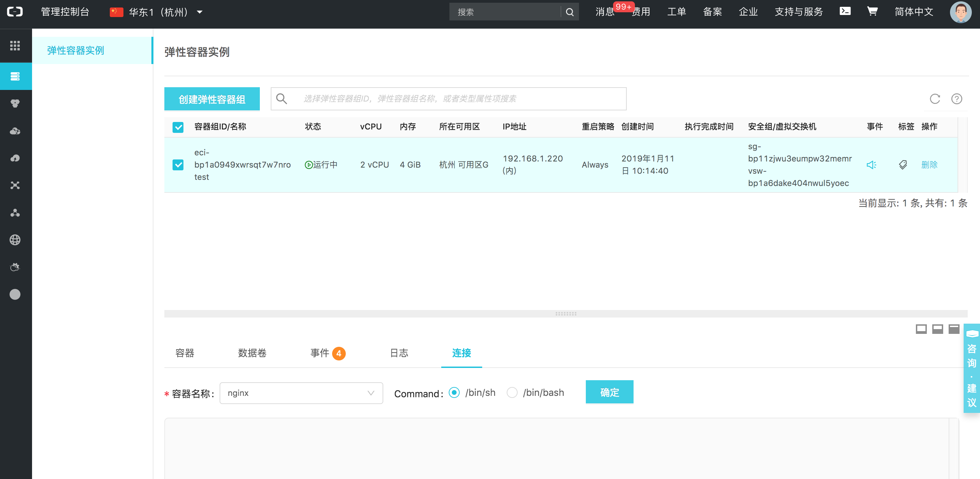
Task: Select the server list sidebar icon
Action: click(x=15, y=76)
